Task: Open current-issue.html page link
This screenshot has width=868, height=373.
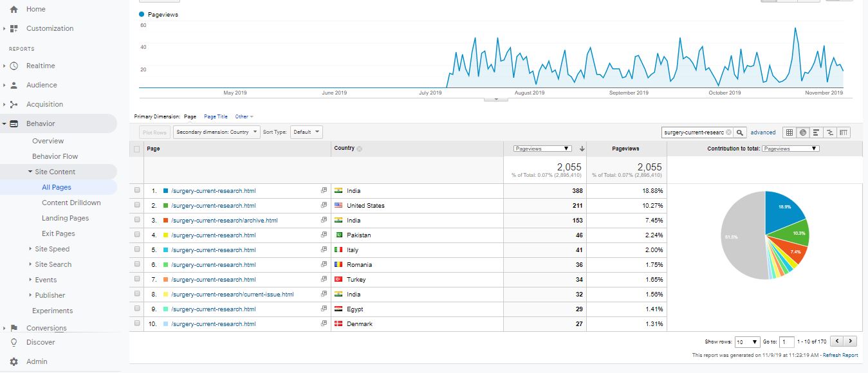Action: point(232,294)
